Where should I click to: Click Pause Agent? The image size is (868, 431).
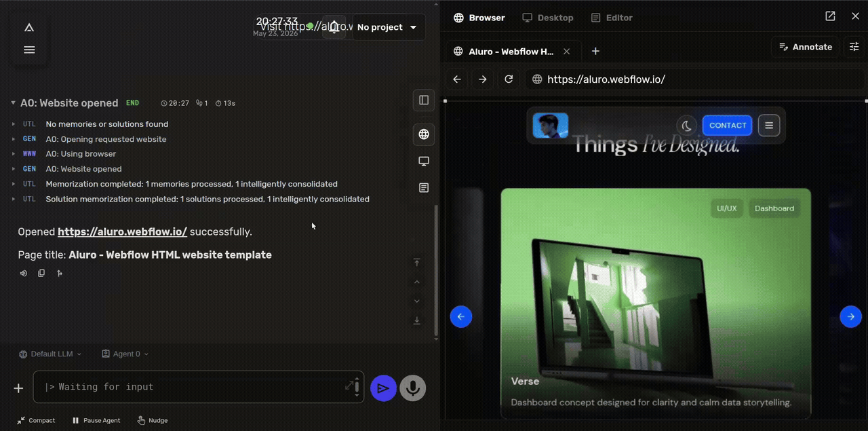[x=96, y=420]
